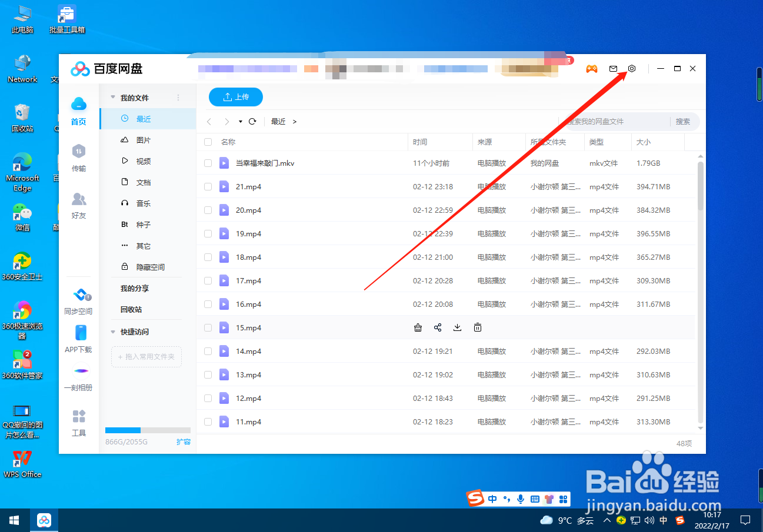Open the 好友 friends panel
Image resolution: width=763 pixels, height=532 pixels.
tap(78, 204)
